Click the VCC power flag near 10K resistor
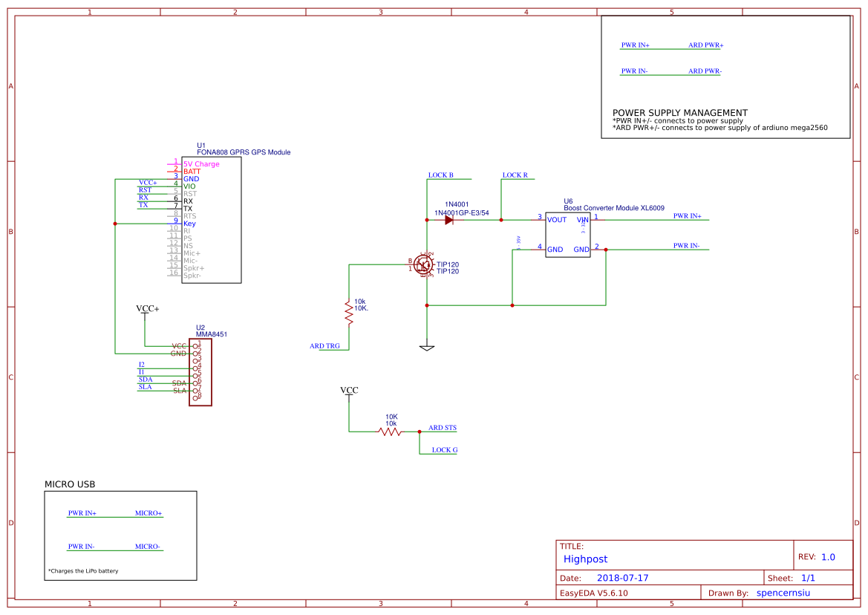This screenshot has height=615, width=868. 349,391
